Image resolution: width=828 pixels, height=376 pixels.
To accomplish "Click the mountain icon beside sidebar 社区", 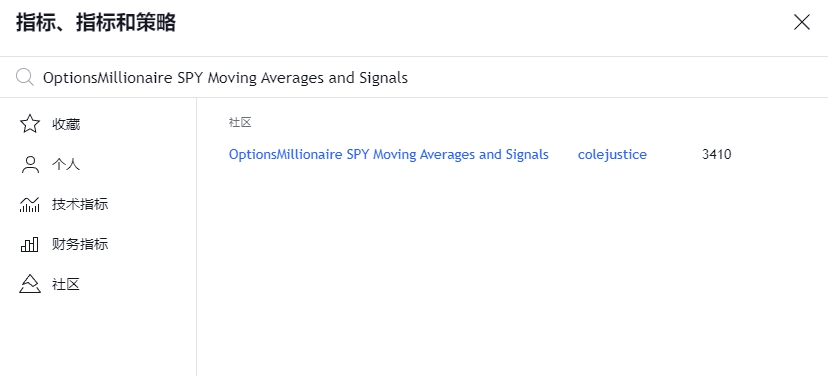I will 30,284.
